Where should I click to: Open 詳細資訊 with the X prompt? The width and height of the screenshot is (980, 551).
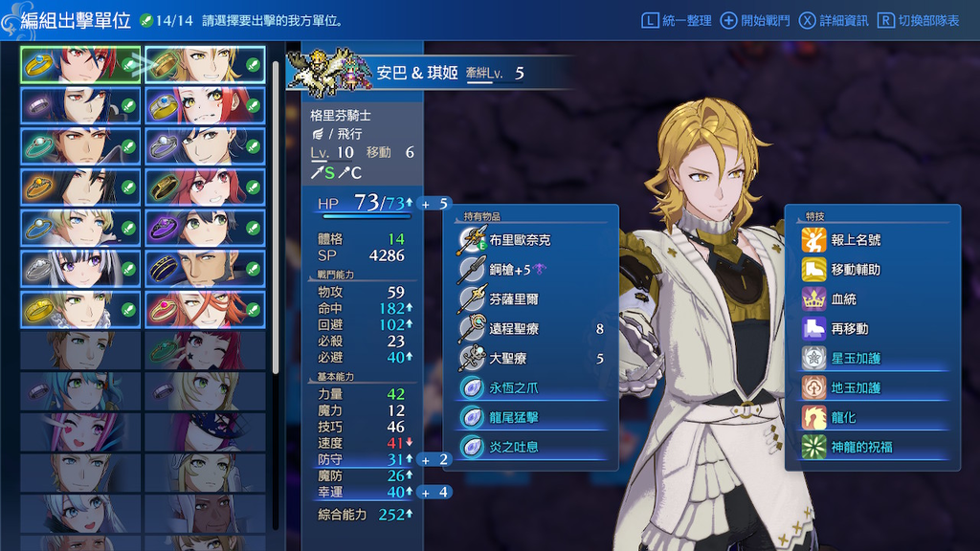834,21
